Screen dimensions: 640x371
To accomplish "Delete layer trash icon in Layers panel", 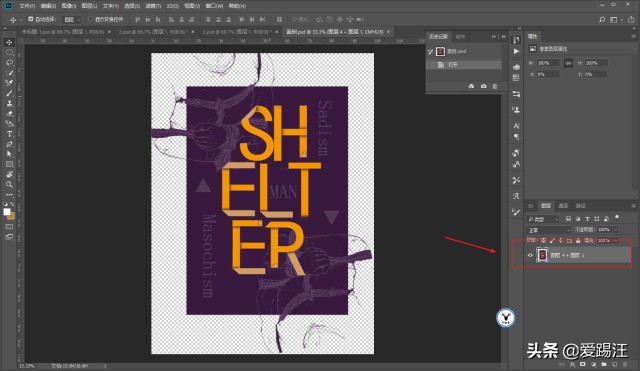I will (x=625, y=364).
